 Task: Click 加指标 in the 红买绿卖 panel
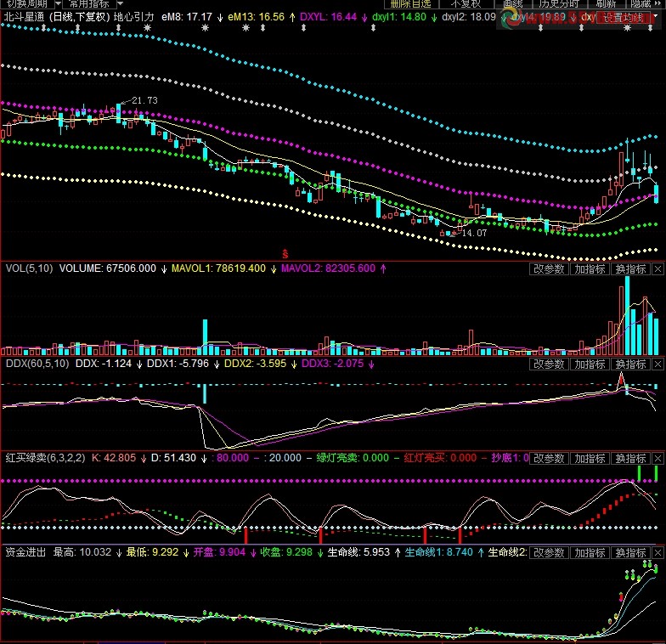pos(590,459)
